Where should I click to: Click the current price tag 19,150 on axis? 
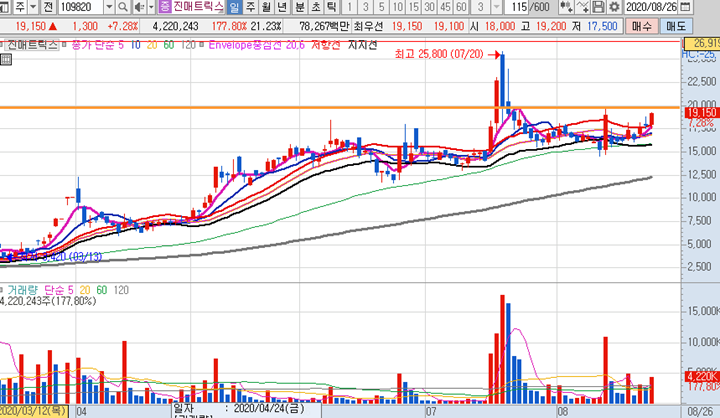702,113
